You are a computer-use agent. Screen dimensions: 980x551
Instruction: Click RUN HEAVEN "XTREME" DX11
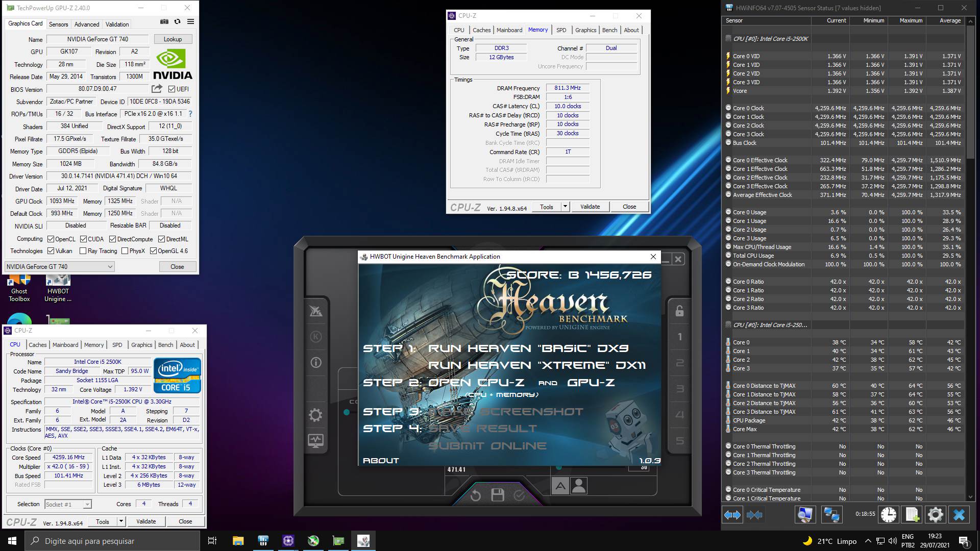(537, 365)
